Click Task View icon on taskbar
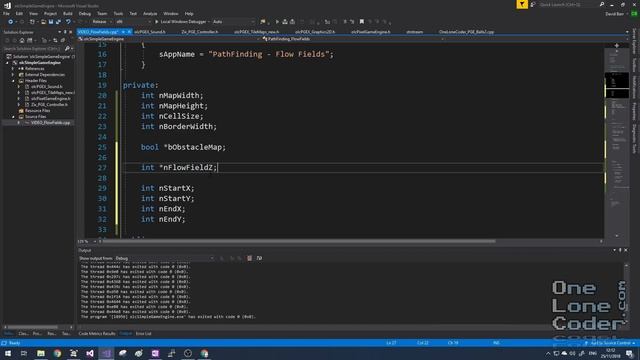 24,353
